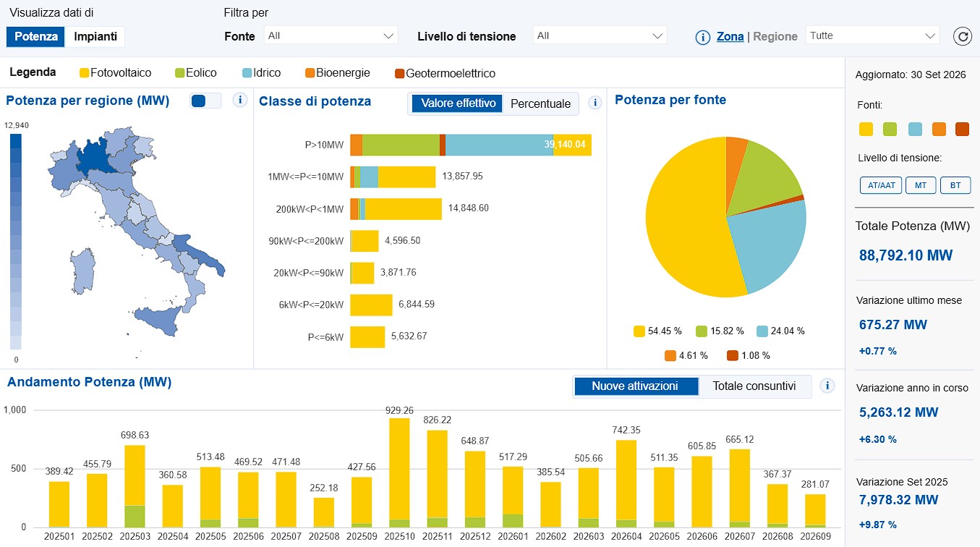Switch chart to Percentuale
The width and height of the screenshot is (980, 547).
(540, 103)
